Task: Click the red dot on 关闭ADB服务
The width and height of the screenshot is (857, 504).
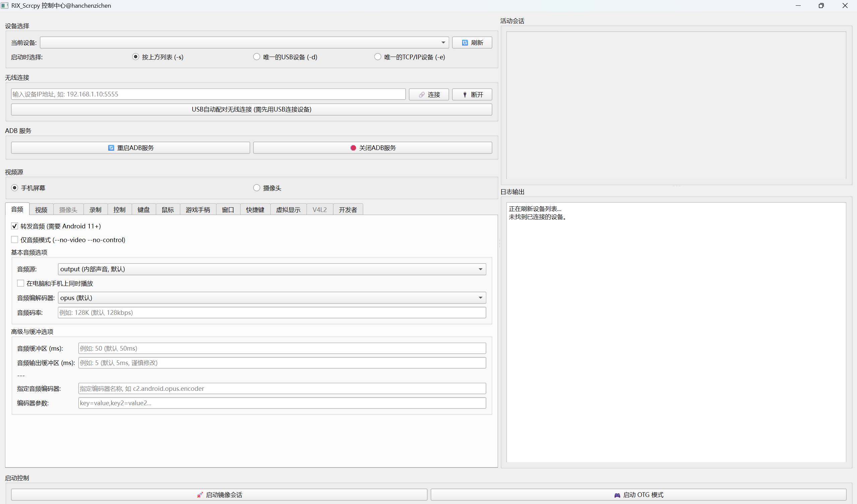Action: (x=353, y=148)
